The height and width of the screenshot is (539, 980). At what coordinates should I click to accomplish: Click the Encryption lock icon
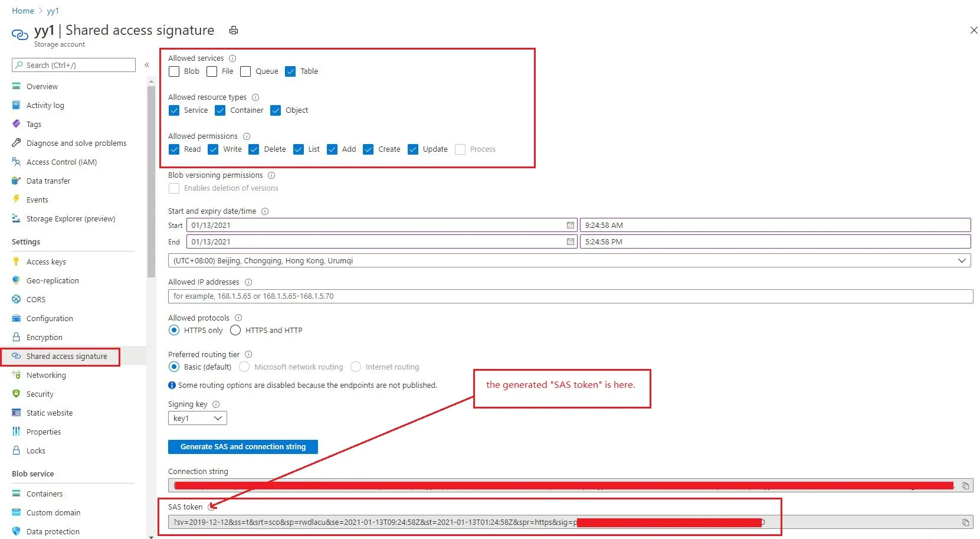tap(17, 337)
